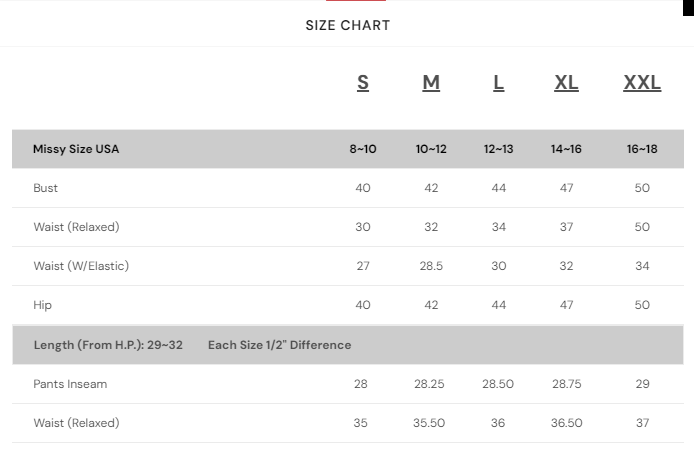Click the 28.5 elastic waist value

(x=431, y=266)
